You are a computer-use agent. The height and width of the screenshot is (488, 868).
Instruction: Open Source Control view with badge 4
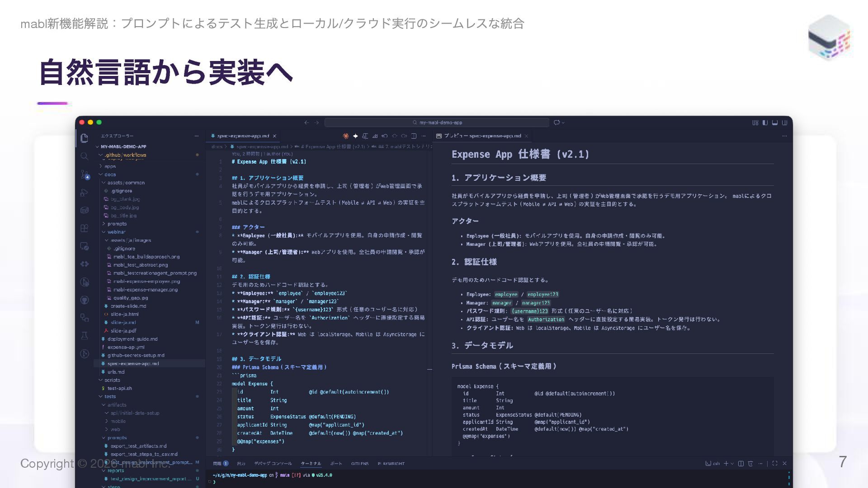85,174
